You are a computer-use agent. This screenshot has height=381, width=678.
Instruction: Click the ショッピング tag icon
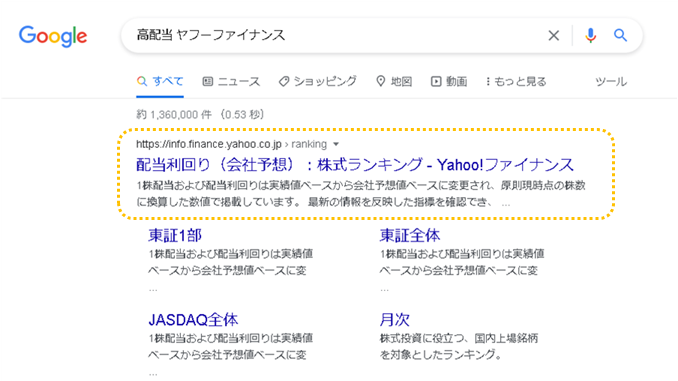[284, 81]
